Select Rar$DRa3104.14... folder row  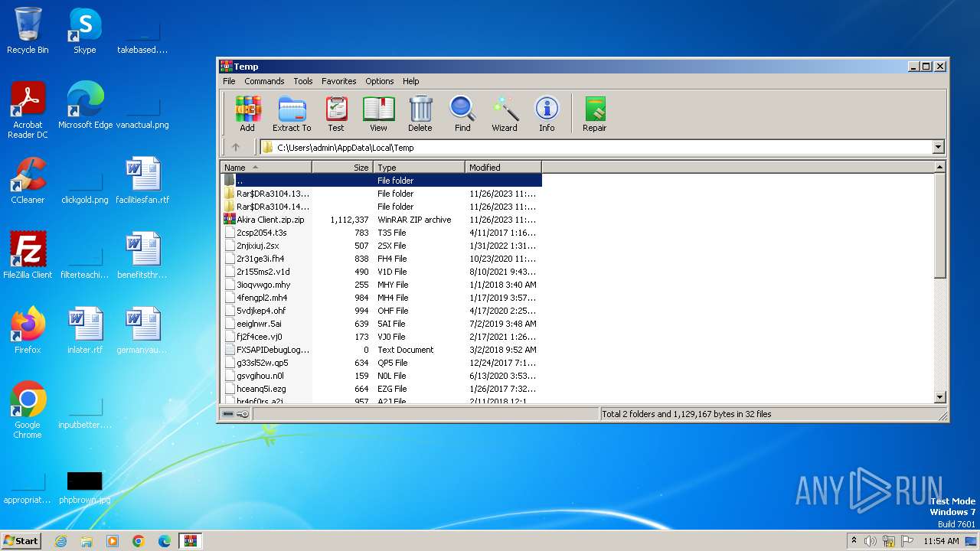tap(381, 207)
